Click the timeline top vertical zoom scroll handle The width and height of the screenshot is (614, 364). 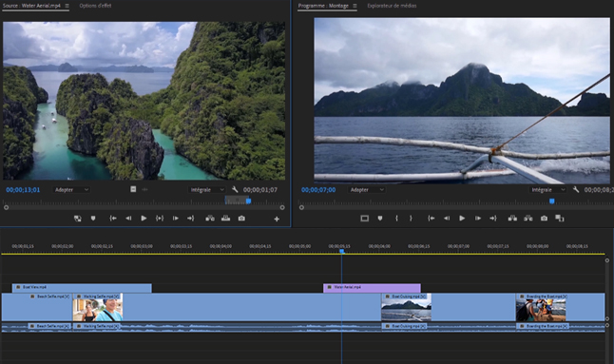607,260
